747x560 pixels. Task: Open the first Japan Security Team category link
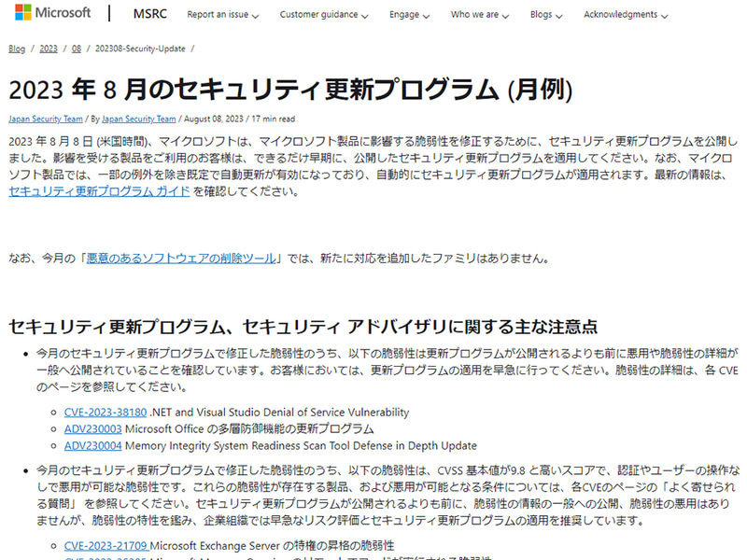tap(45, 119)
